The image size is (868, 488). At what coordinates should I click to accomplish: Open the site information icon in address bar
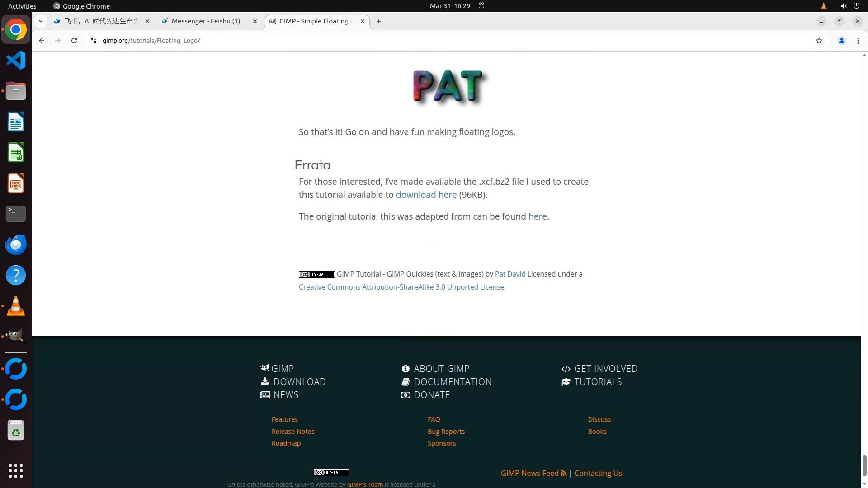[x=94, y=41]
